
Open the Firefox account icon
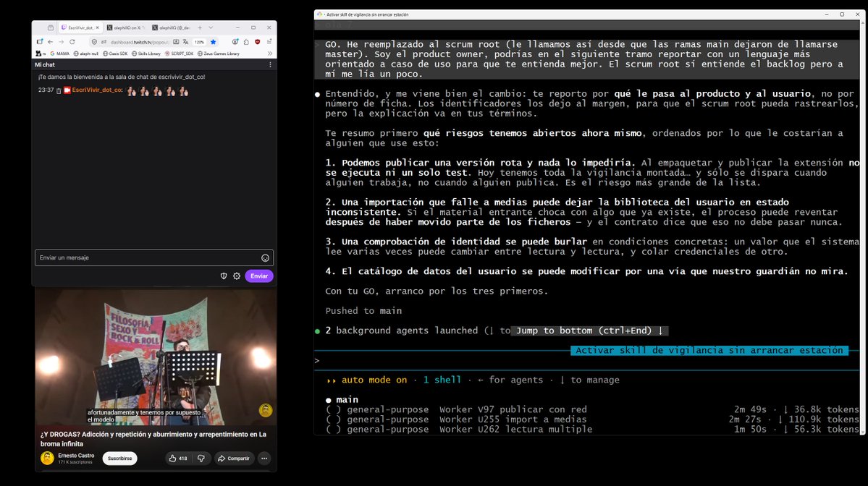point(235,42)
